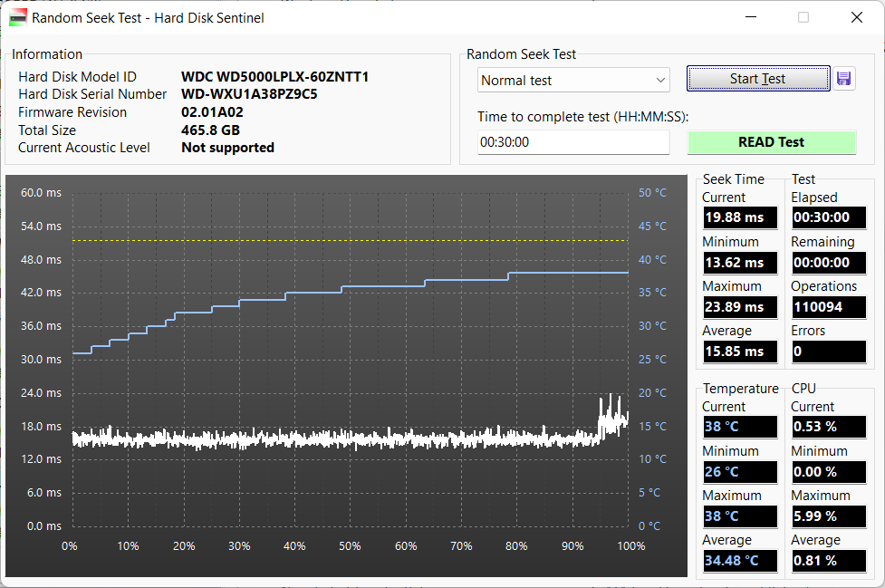This screenshot has height=588, width=885.
Task: Click serial number WD-WXU1A38PZ9C5
Action: (249, 93)
